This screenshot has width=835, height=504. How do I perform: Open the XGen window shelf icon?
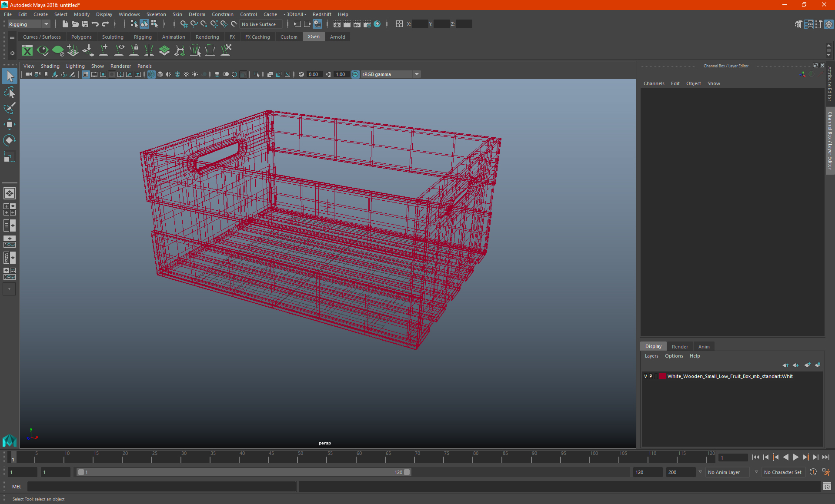[x=27, y=51]
